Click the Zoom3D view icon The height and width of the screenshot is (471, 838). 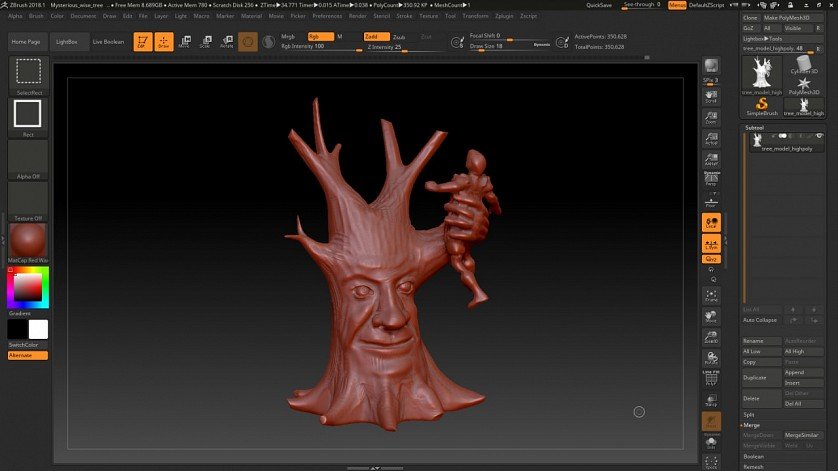(x=711, y=337)
